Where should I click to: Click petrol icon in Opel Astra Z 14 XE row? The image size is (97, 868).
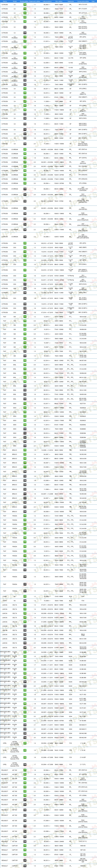point(25,743)
